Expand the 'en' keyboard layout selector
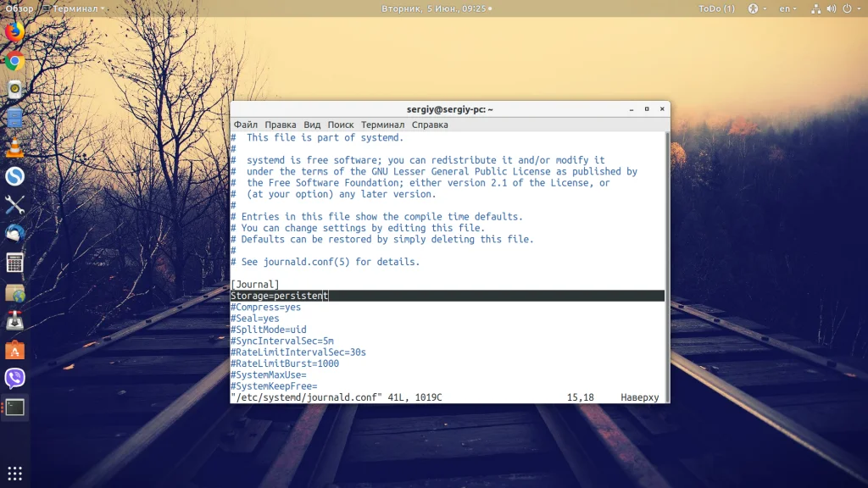This screenshot has width=868, height=488. click(787, 8)
